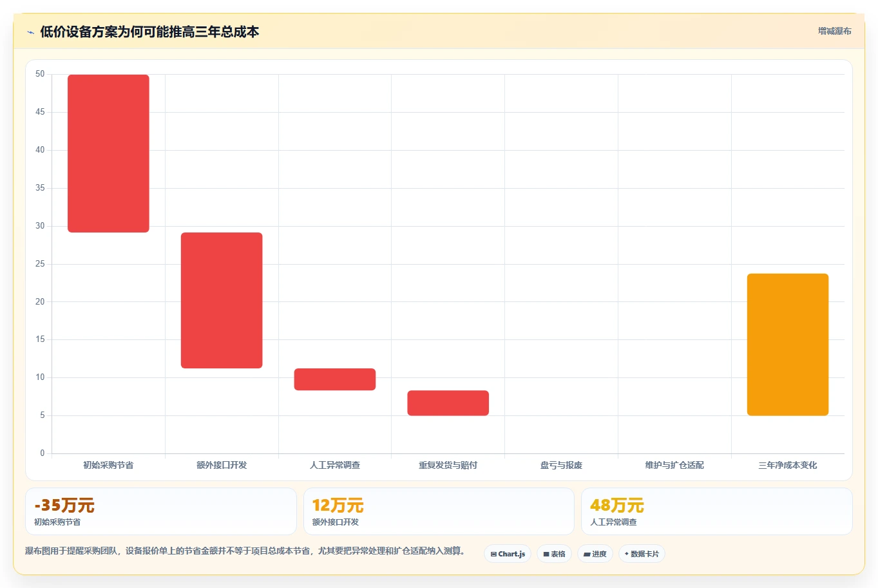The image size is (878, 588).
Task: Click the 重复发货与赔付 x-axis label
Action: (448, 465)
